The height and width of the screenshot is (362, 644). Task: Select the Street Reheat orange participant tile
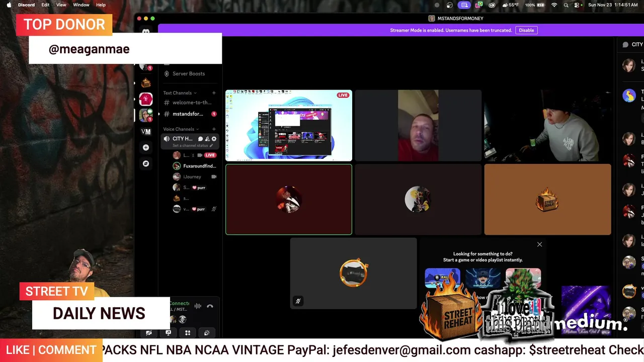(547, 200)
